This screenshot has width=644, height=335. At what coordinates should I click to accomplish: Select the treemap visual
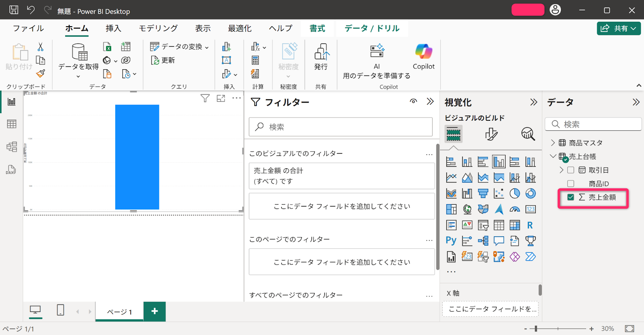click(x=451, y=209)
